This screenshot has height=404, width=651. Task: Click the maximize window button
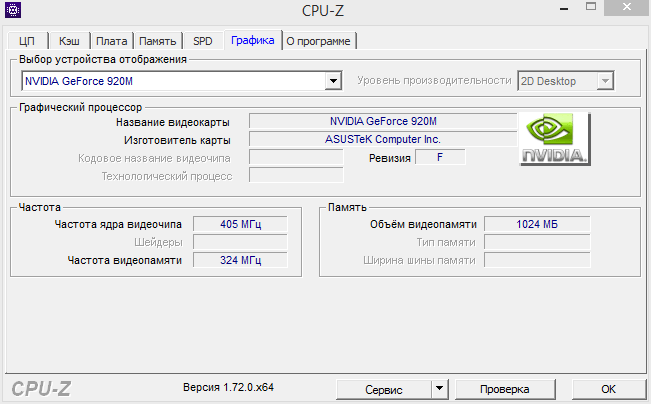coord(591,7)
